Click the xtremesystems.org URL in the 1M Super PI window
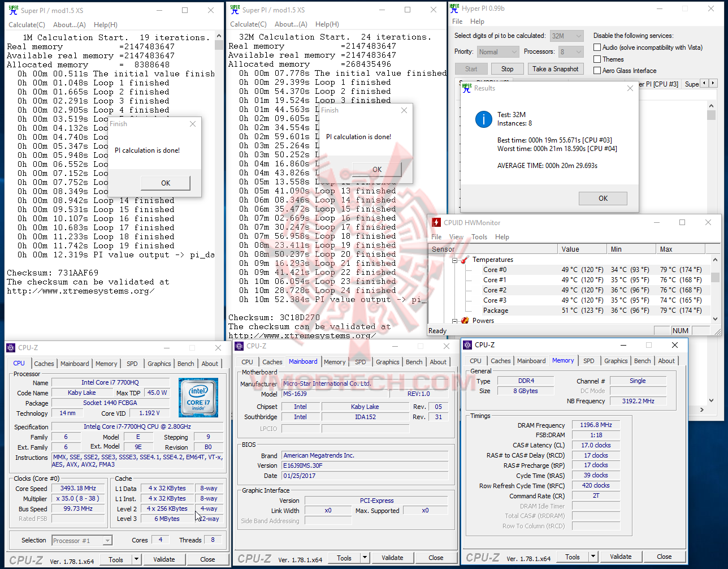 coord(81,291)
